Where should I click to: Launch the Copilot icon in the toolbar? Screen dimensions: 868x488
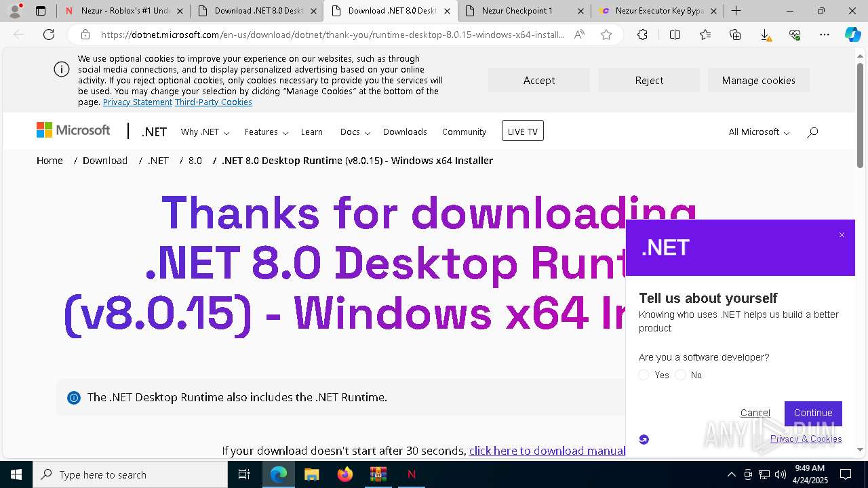point(852,35)
